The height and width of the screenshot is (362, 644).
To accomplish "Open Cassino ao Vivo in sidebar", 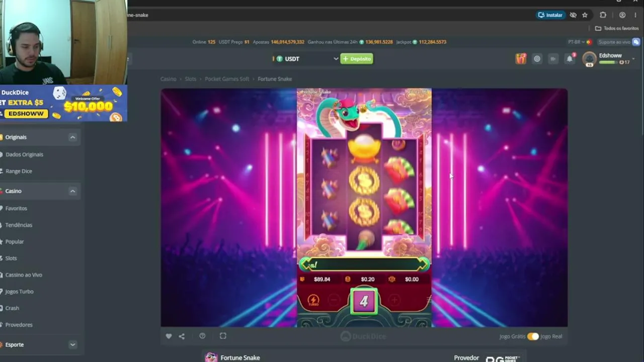I will coord(24,275).
